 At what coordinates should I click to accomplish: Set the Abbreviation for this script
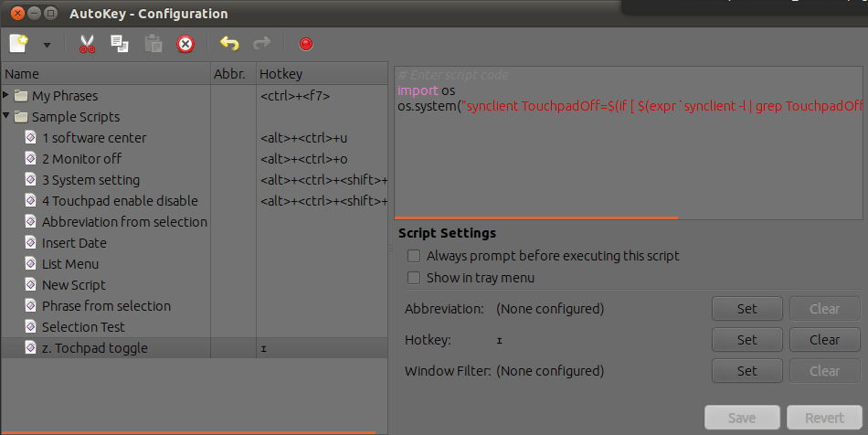(746, 309)
